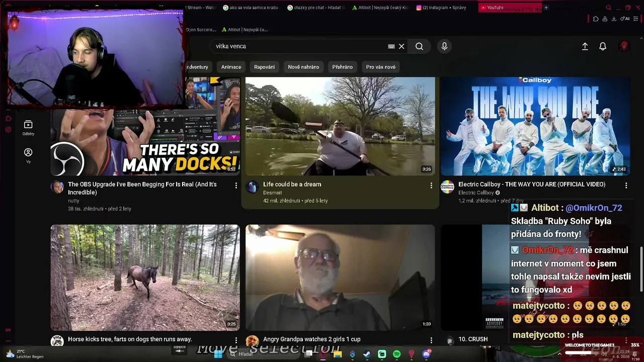Open YouTube notifications bell
Screen dimensions: 644x362
(603, 46)
